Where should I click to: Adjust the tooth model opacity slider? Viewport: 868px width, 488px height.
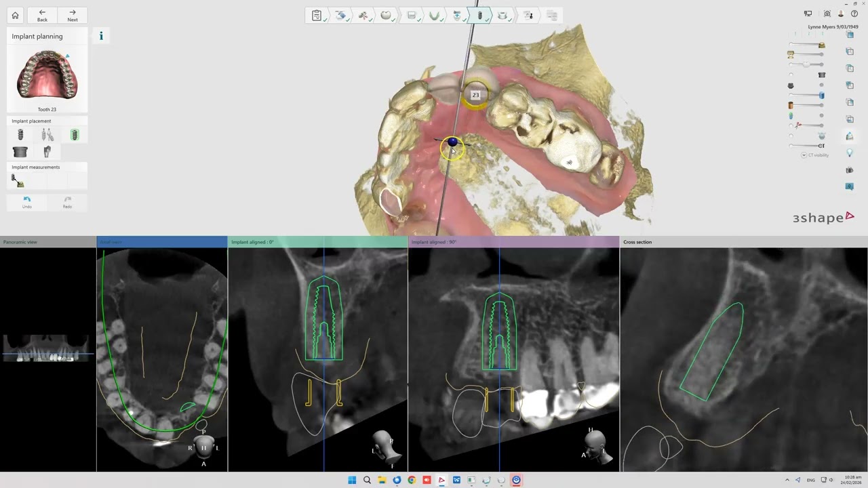807,64
